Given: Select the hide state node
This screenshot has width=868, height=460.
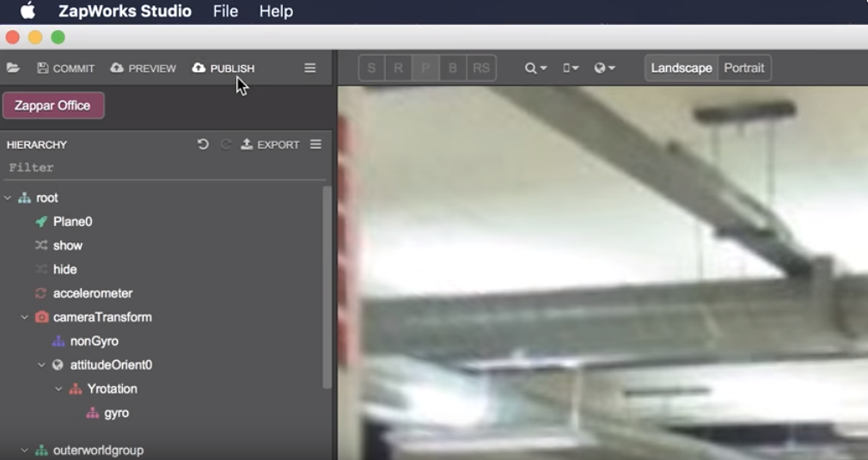Looking at the screenshot, I should click(64, 269).
